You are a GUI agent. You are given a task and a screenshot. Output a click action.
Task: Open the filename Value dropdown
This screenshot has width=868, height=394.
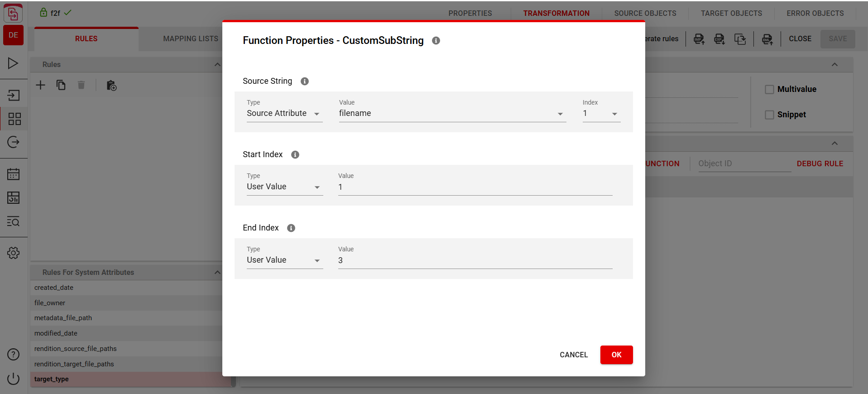tap(452, 113)
